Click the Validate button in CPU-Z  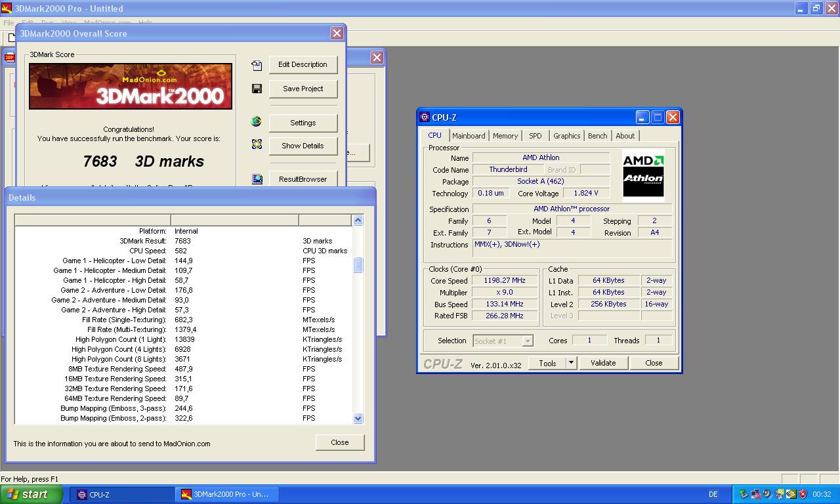[x=603, y=363]
